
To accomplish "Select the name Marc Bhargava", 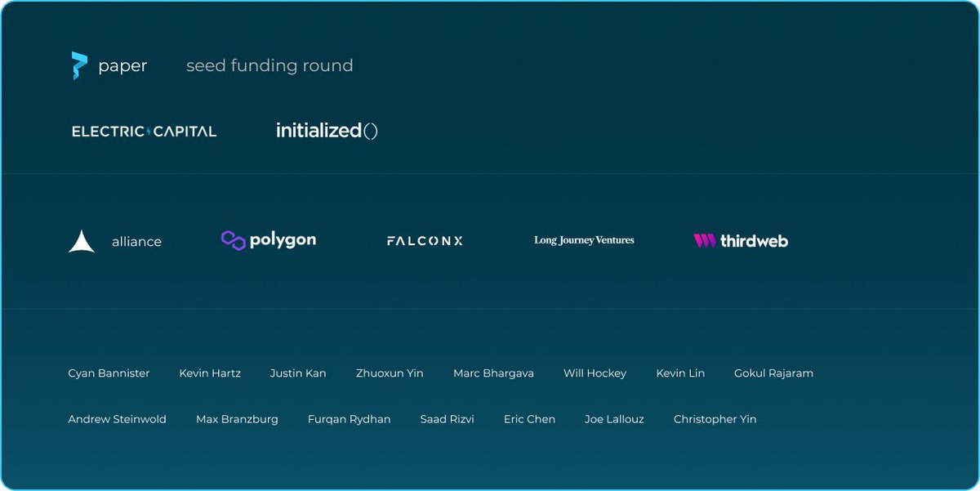I will [493, 373].
